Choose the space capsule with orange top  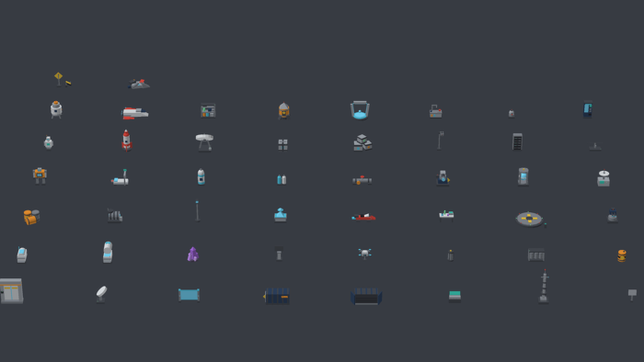[56, 109]
